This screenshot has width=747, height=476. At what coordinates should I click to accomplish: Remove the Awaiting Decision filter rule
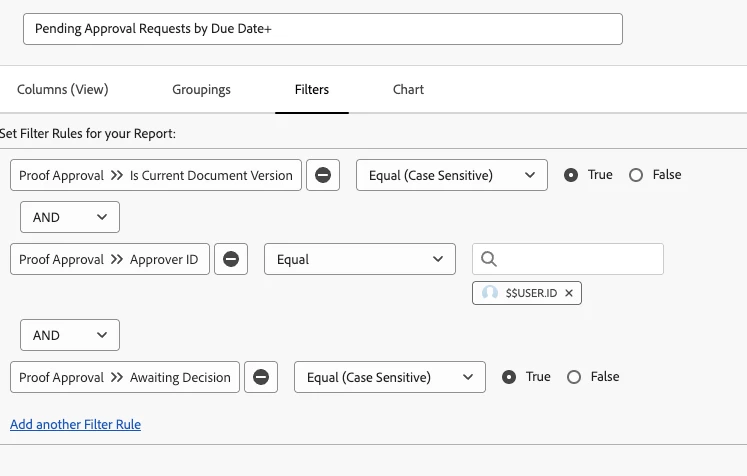click(x=261, y=377)
